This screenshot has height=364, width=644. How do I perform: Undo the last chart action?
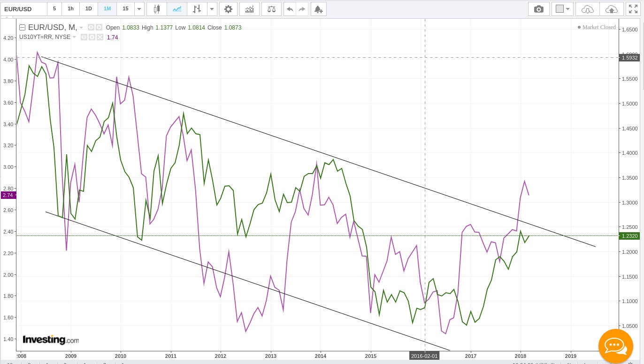point(290,9)
